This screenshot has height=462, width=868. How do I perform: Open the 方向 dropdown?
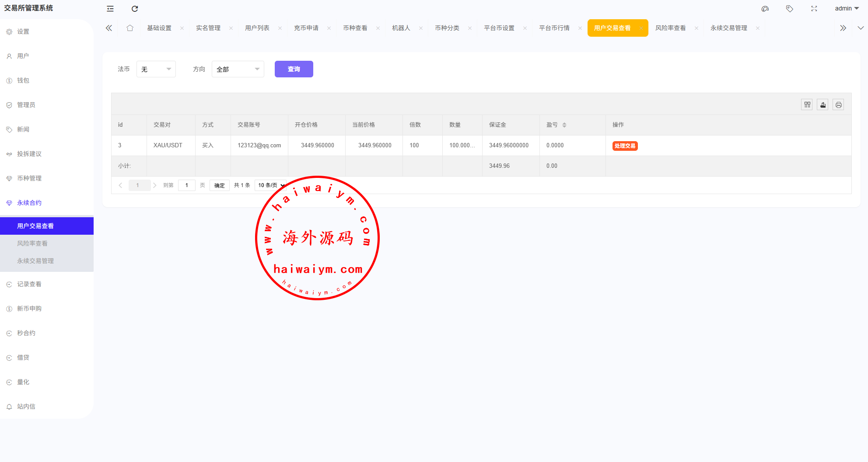[238, 69]
